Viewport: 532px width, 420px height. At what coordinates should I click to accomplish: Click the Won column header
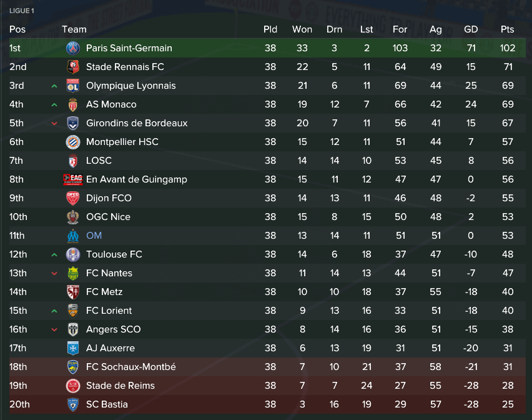point(302,29)
